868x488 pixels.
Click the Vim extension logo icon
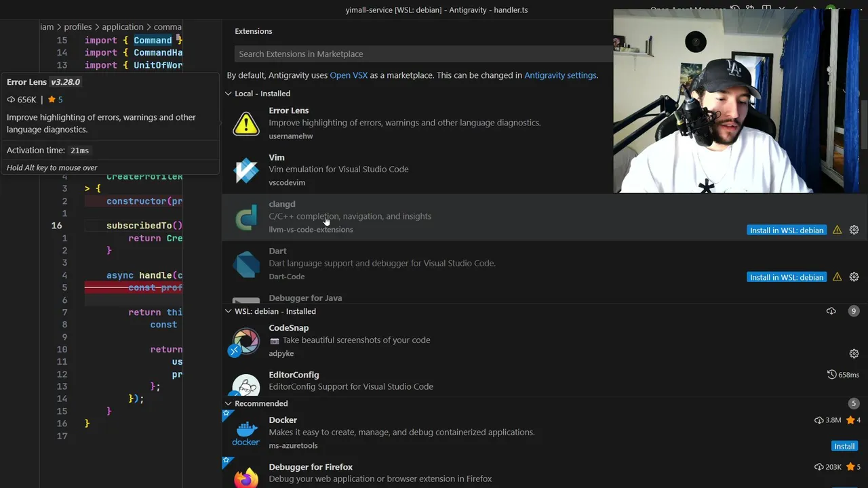(x=246, y=171)
